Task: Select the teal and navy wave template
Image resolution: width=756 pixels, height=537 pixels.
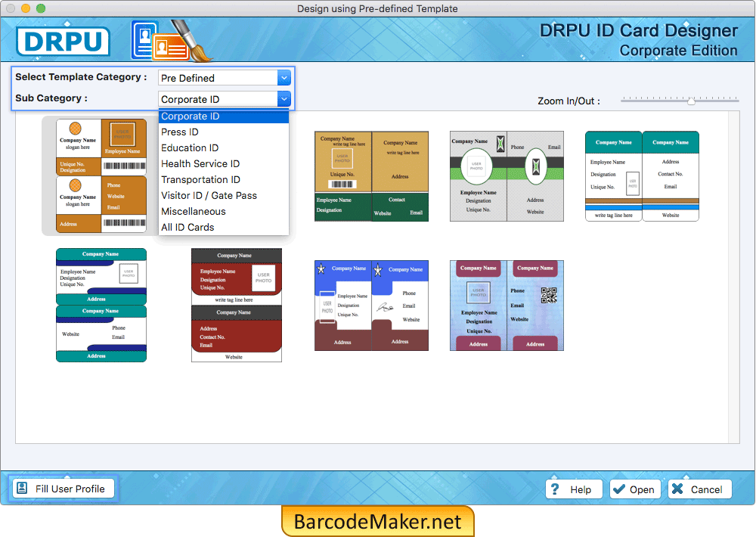Action: click(101, 306)
